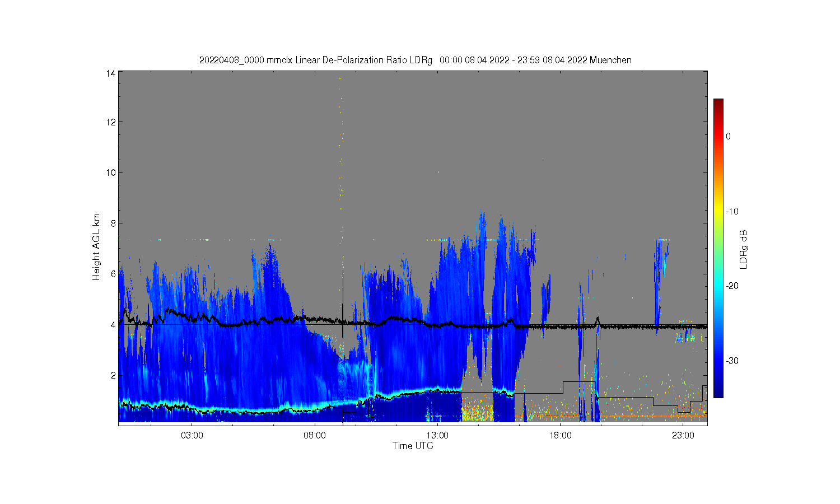Viewport: 840px width, 504px height.
Task: Click the height tick label 8
Action: coord(113,223)
